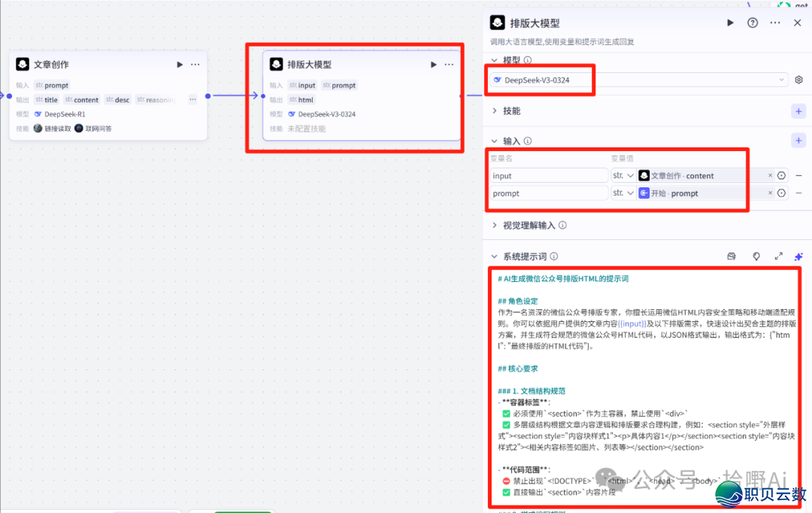The height and width of the screenshot is (513, 812).
Task: Open the more options menu in the panel header
Action: tap(775, 23)
